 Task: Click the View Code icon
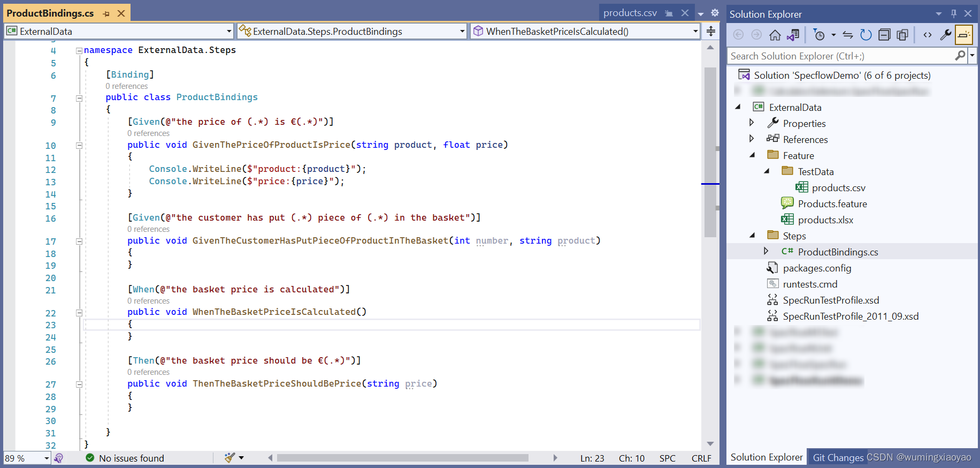pyautogui.click(x=928, y=35)
